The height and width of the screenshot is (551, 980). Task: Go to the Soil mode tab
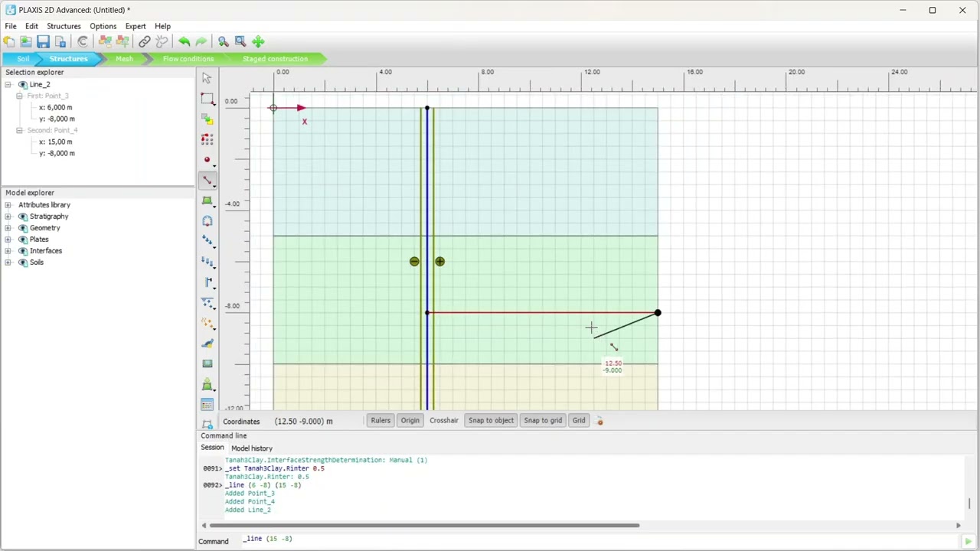point(23,59)
